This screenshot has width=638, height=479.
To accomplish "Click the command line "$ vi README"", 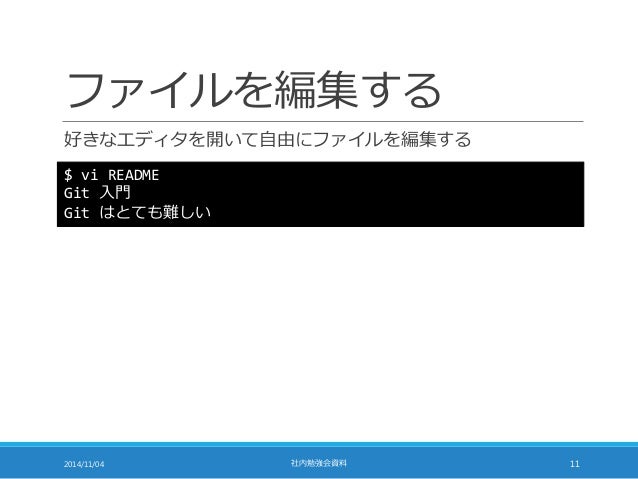I will (111, 175).
